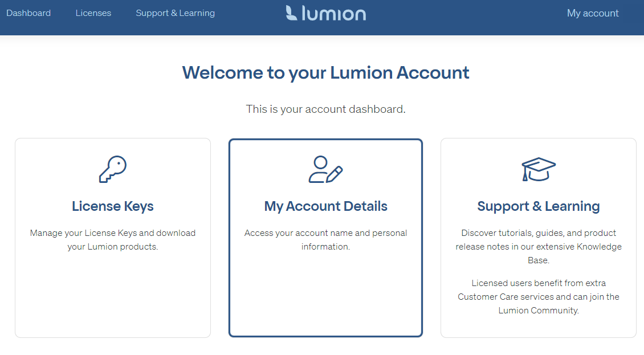The width and height of the screenshot is (644, 355).
Task: Click the Support & Learning card title
Action: click(x=538, y=206)
